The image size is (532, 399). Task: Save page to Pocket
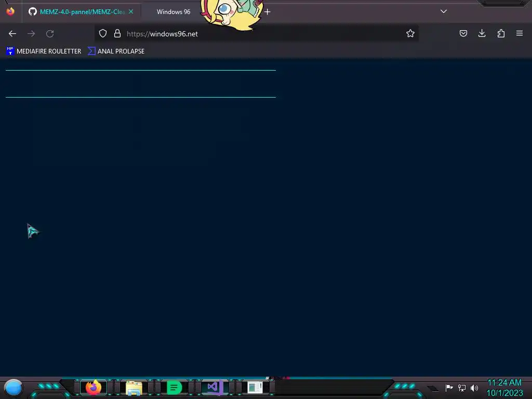pyautogui.click(x=463, y=33)
